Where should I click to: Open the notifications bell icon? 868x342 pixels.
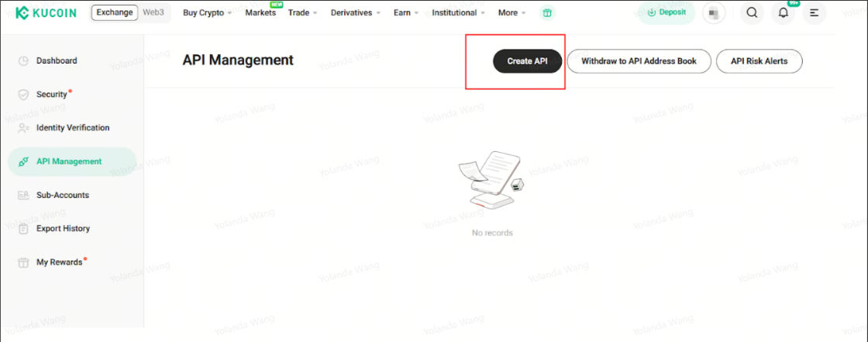[x=783, y=13]
